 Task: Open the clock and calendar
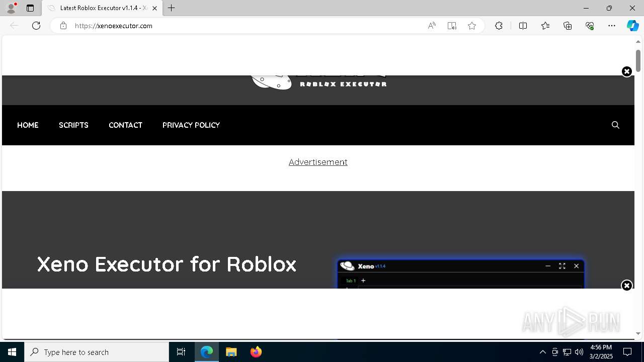pyautogui.click(x=601, y=352)
